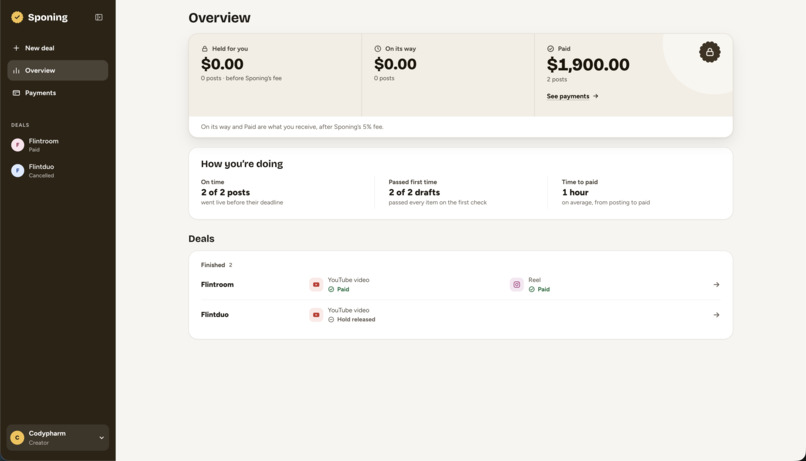Click the arrow icon after See payments
The height and width of the screenshot is (461, 806).
(595, 96)
